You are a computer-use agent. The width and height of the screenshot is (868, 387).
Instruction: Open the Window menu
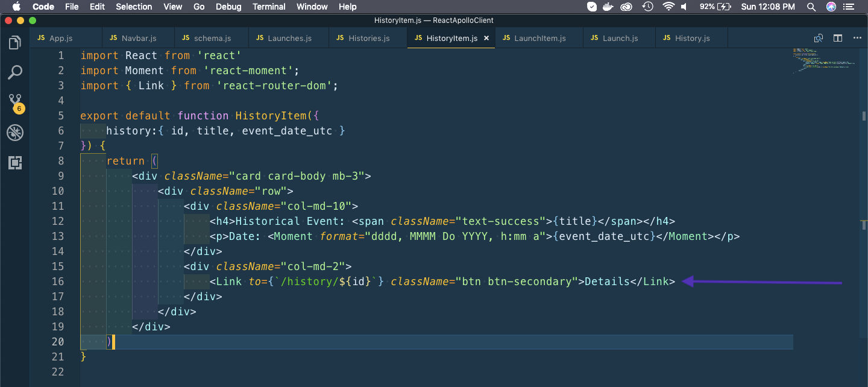pyautogui.click(x=312, y=7)
